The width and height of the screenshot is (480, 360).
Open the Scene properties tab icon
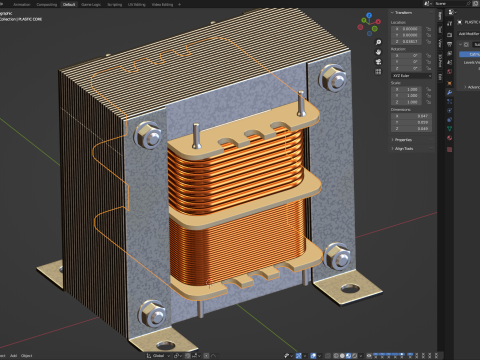click(x=450, y=62)
